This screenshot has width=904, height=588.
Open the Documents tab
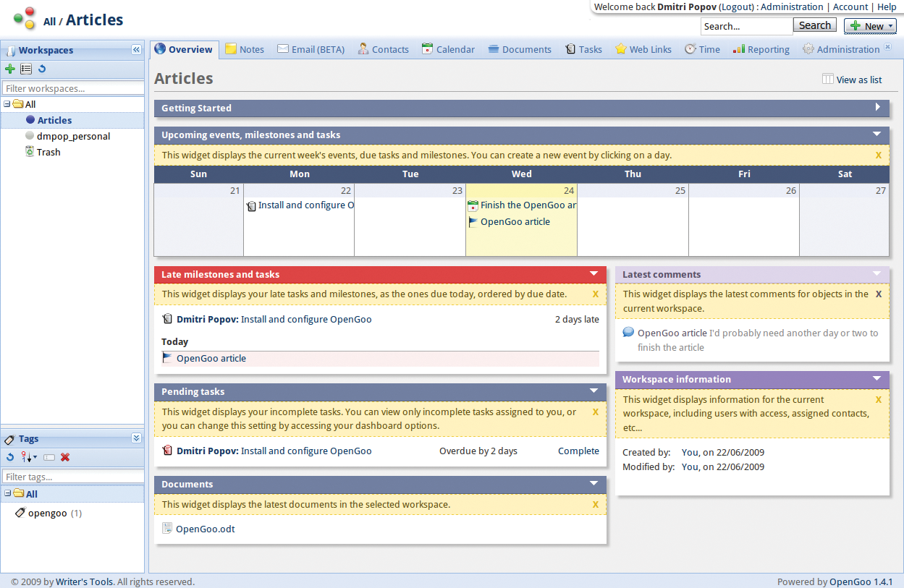[x=520, y=49]
